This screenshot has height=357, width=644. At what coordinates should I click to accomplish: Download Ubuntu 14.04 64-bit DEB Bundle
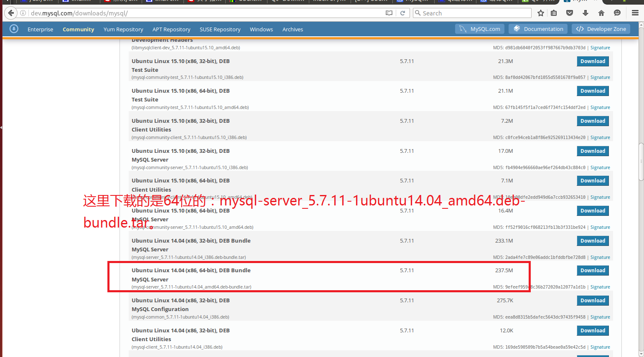[x=593, y=271]
